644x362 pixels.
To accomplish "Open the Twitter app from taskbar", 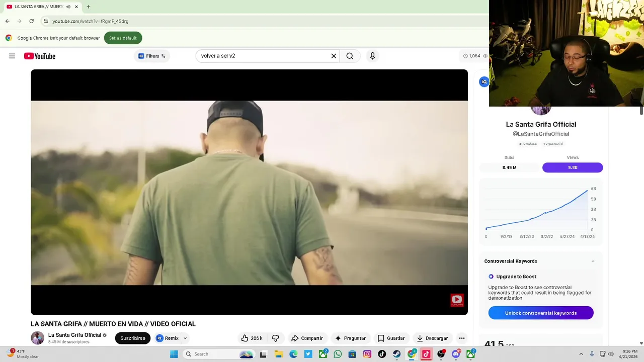I will click(x=308, y=354).
